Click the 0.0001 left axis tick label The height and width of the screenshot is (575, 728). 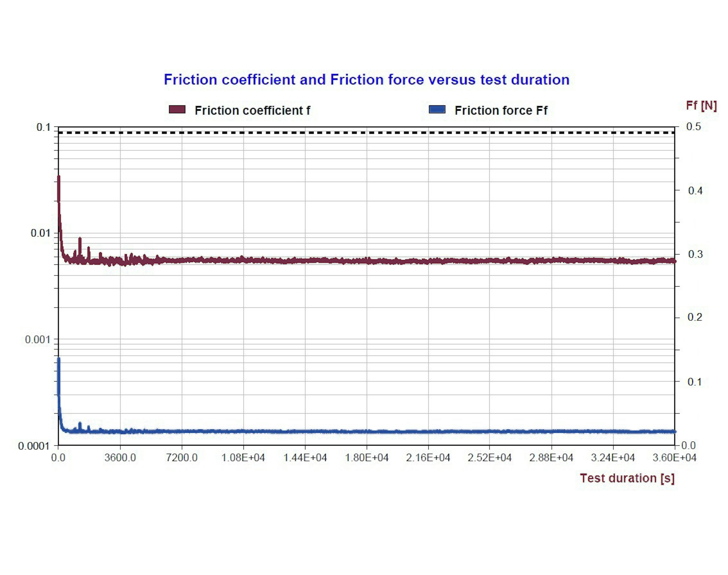coord(34,446)
